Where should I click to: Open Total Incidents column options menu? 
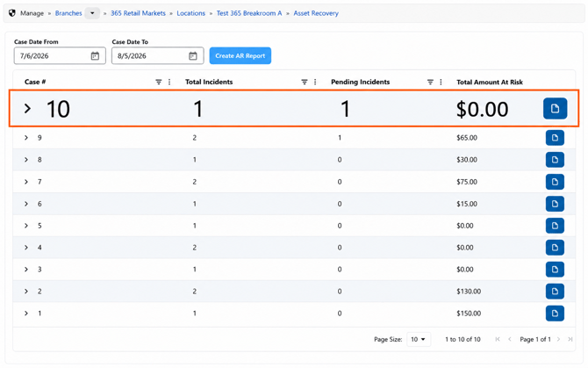(315, 82)
